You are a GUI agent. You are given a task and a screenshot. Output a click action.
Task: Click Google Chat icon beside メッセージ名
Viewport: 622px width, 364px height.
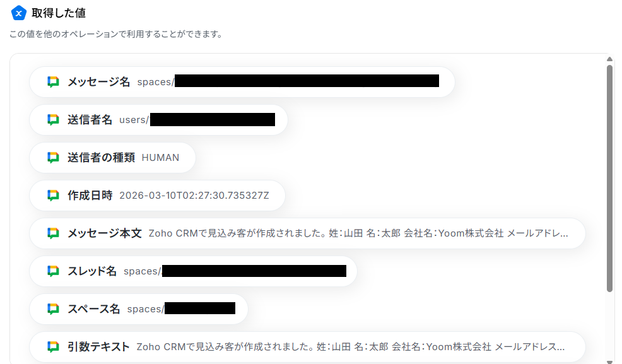[53, 81]
